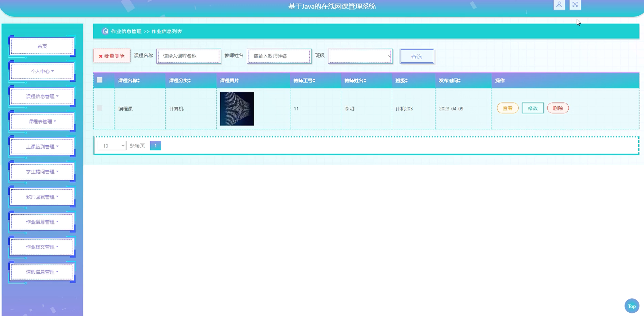Expand 个人中心 sidebar menu
Viewport: 644px width, 316px height.
pos(42,71)
